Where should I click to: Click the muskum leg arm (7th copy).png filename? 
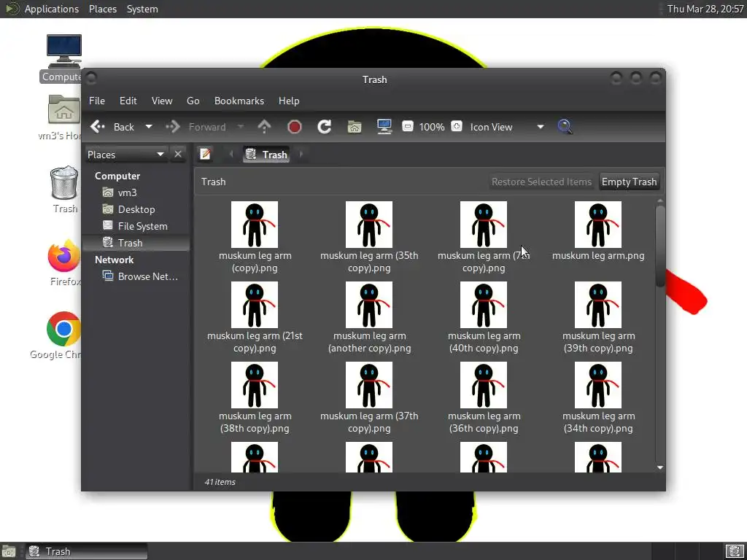(x=484, y=262)
